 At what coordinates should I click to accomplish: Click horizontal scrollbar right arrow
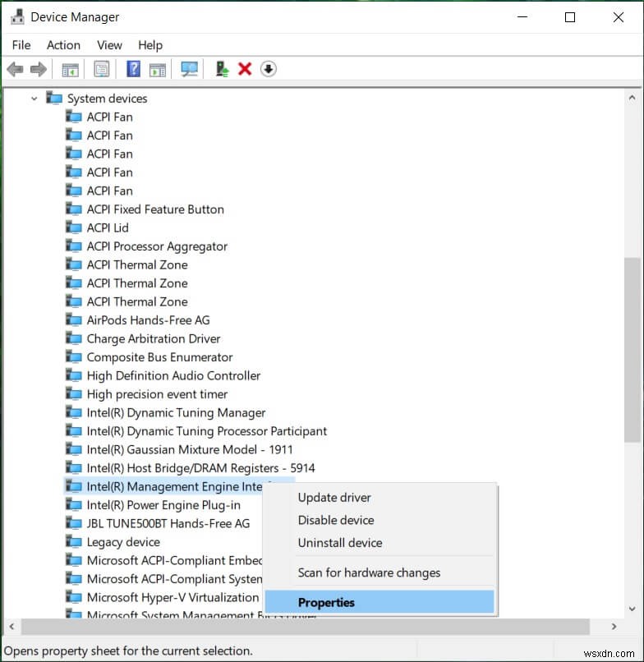click(614, 627)
